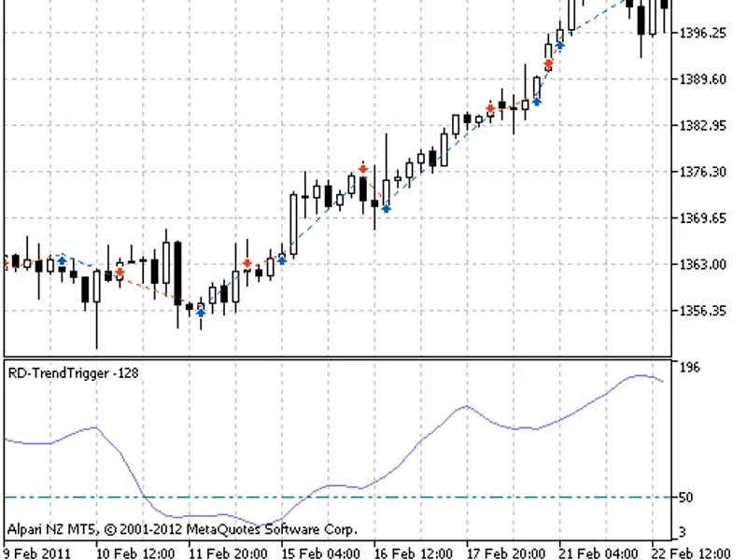This screenshot has height=560, width=747.
Task: Select the teal dashed 50 level line
Action: (x=338, y=497)
